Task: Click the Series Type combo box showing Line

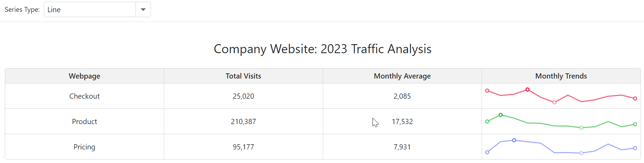Action: pos(97,9)
